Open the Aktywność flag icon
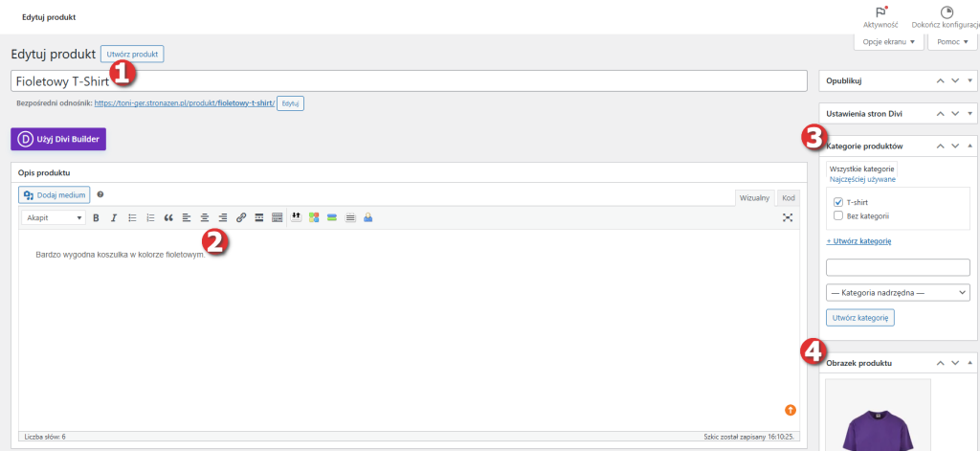The image size is (980, 451). tap(880, 13)
